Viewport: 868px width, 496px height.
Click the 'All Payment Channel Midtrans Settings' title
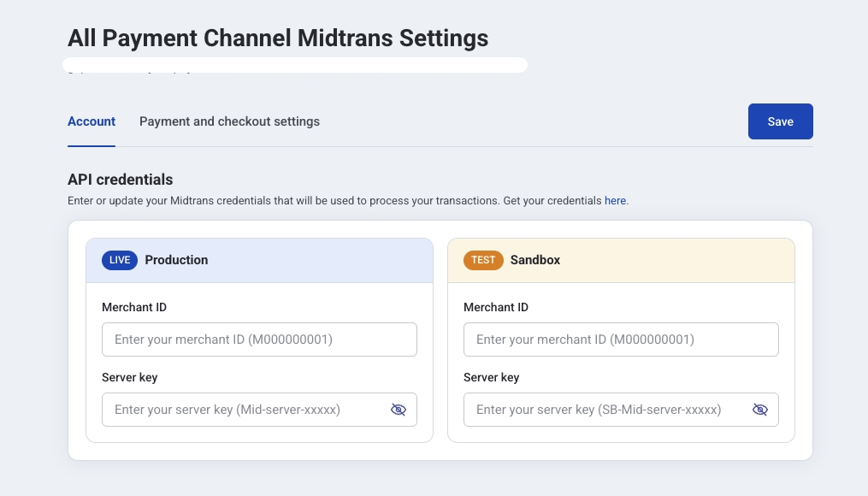coord(278,38)
